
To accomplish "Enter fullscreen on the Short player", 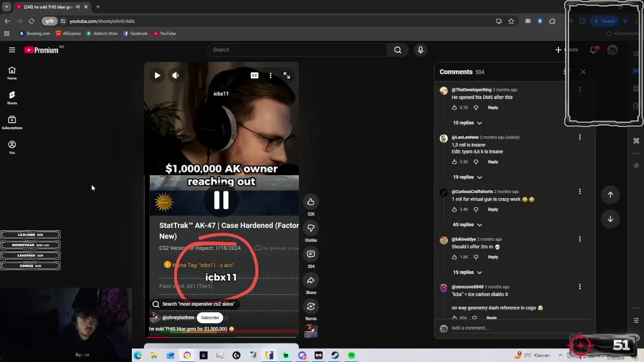I will [x=287, y=75].
